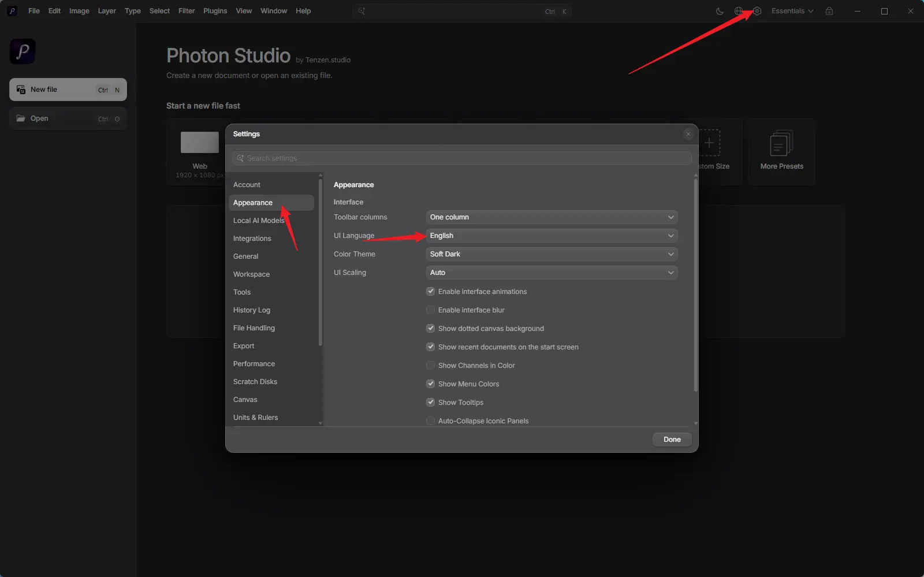
Task: Click the Done button
Action: (x=672, y=440)
